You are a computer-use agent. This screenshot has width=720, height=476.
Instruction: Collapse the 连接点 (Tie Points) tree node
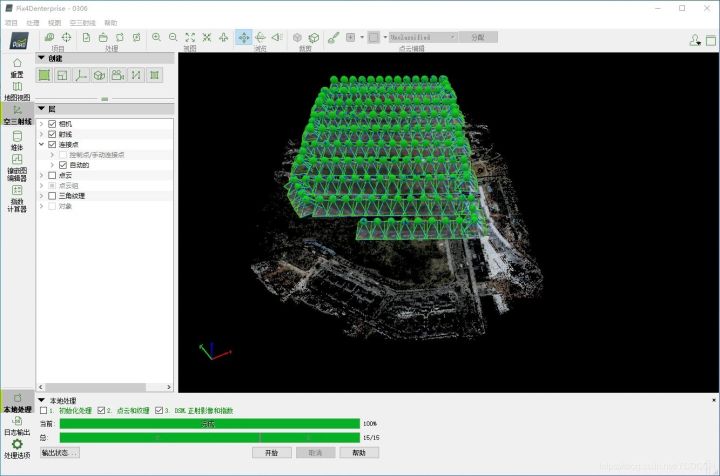41,144
